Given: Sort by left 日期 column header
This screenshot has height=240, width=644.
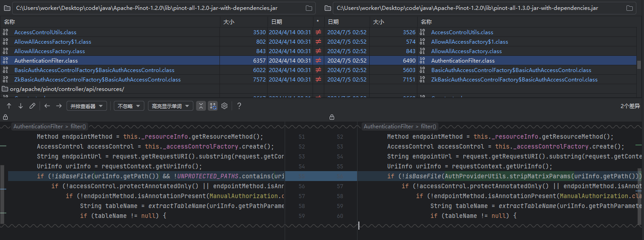Looking at the screenshot, I should click(x=290, y=22).
